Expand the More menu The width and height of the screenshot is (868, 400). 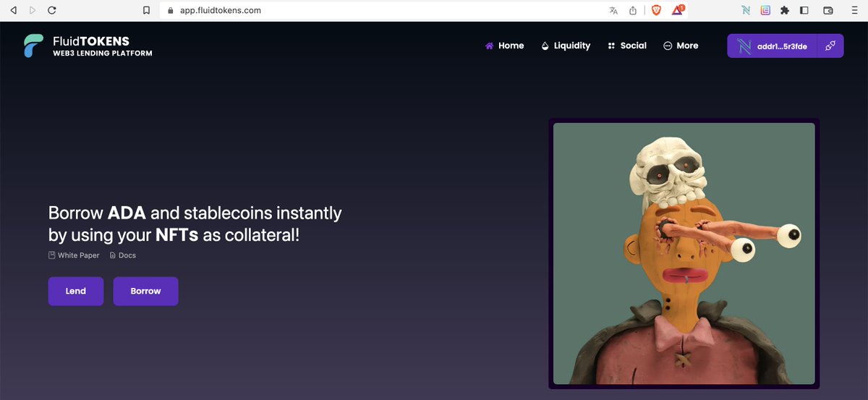pos(681,46)
